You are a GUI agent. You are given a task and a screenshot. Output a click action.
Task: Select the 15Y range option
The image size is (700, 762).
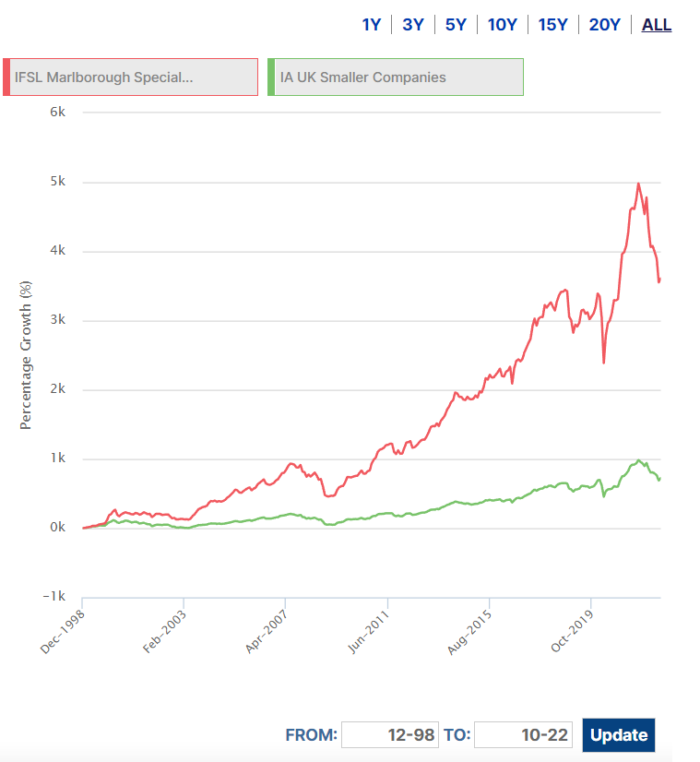(552, 25)
